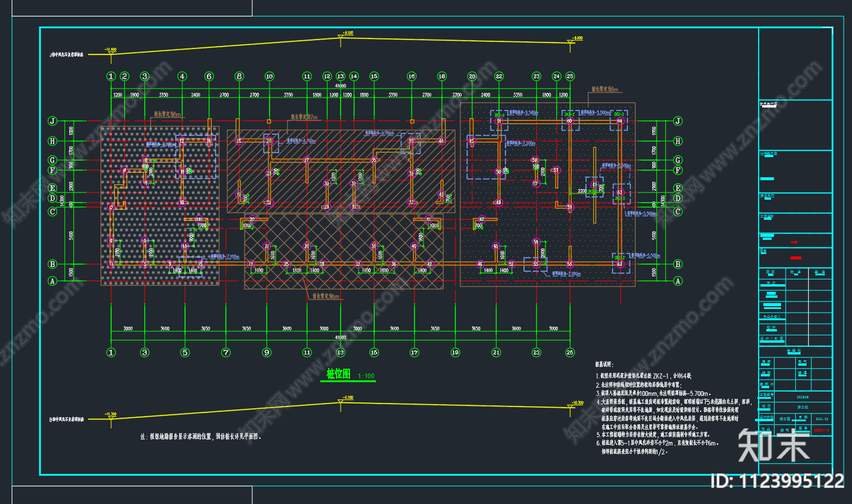Select green axis bubble 10 in the top grid row
Screen dimensions: 852x504
pyautogui.click(x=269, y=76)
